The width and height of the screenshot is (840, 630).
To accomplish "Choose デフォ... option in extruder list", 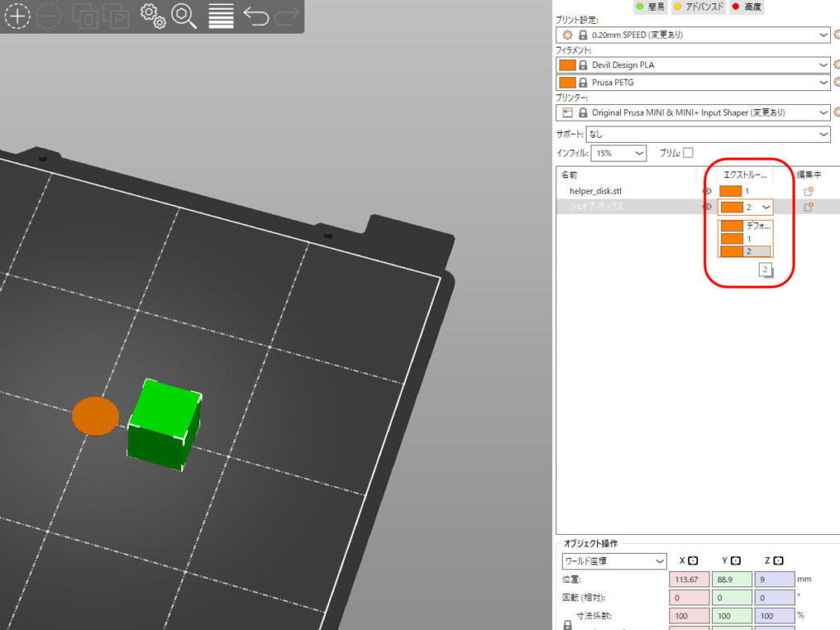I will tap(745, 226).
